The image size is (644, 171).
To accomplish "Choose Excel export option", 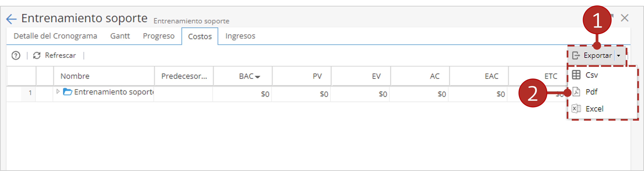I will point(594,109).
